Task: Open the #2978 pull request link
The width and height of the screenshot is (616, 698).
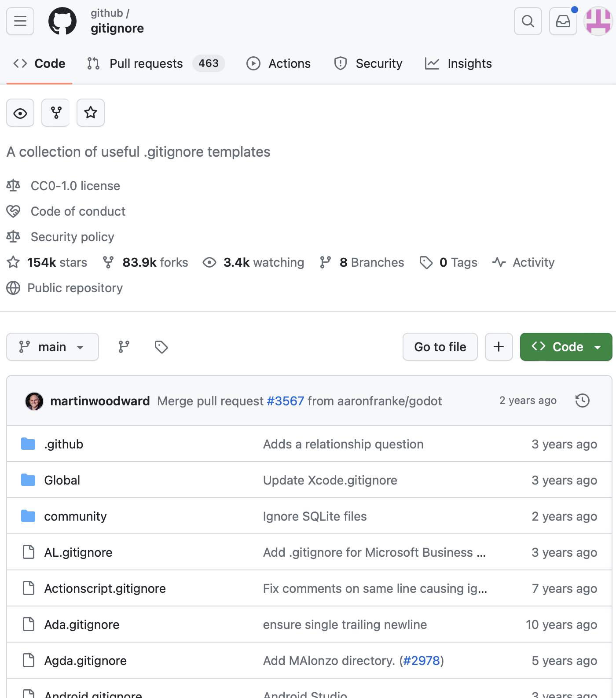Action: (x=422, y=661)
